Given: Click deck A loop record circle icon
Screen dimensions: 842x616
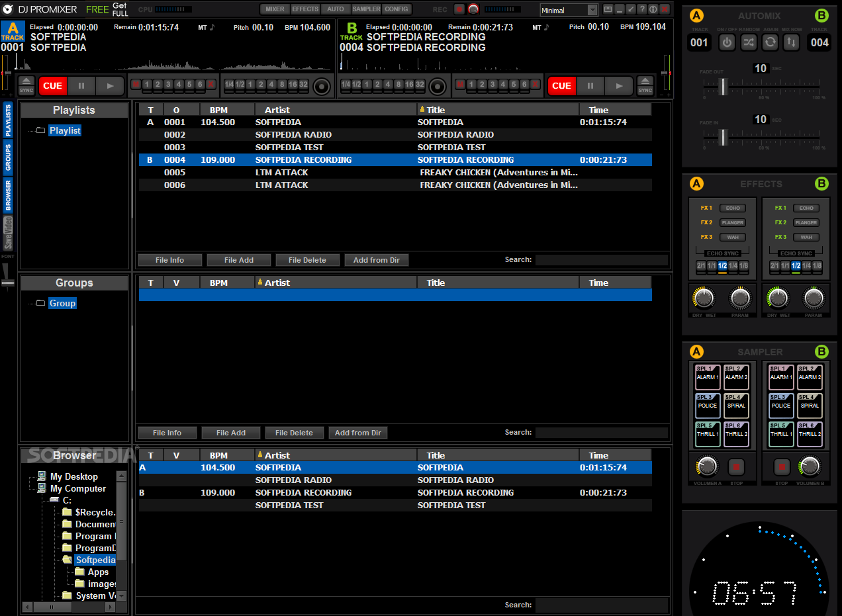Looking at the screenshot, I should click(x=322, y=86).
